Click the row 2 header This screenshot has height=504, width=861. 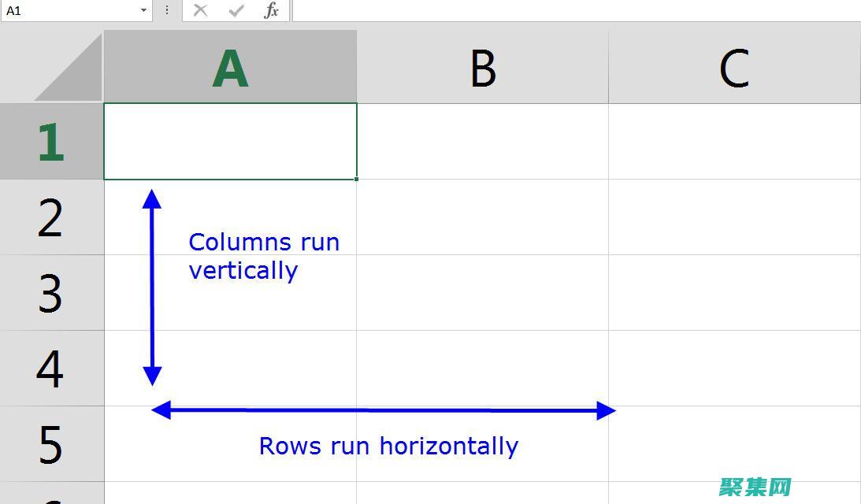point(51,217)
